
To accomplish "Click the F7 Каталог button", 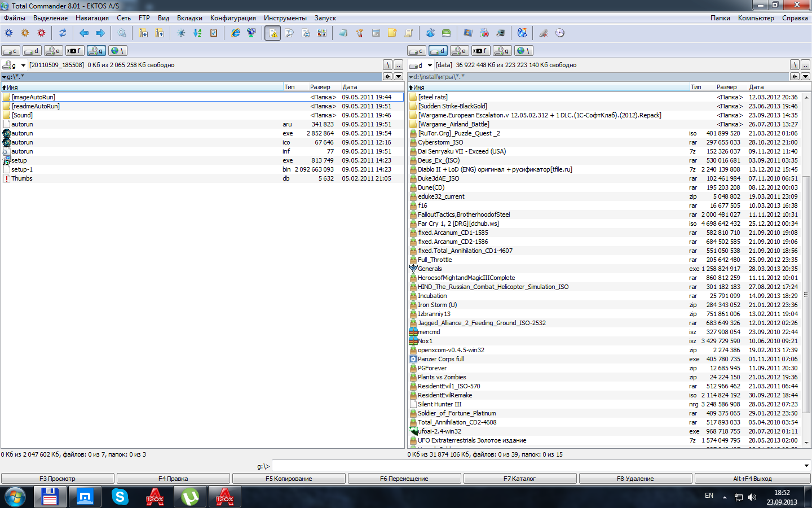I will (x=520, y=479).
